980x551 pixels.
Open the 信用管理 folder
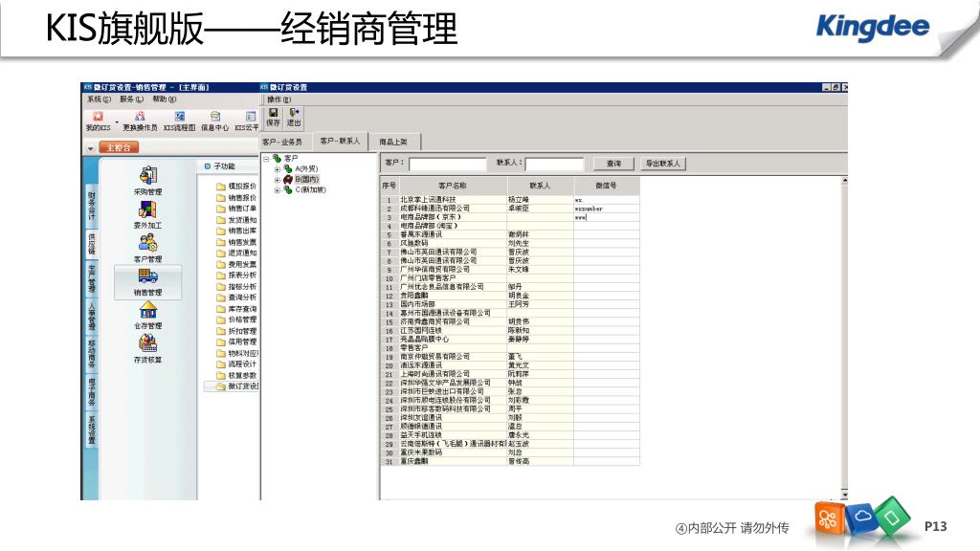236,342
